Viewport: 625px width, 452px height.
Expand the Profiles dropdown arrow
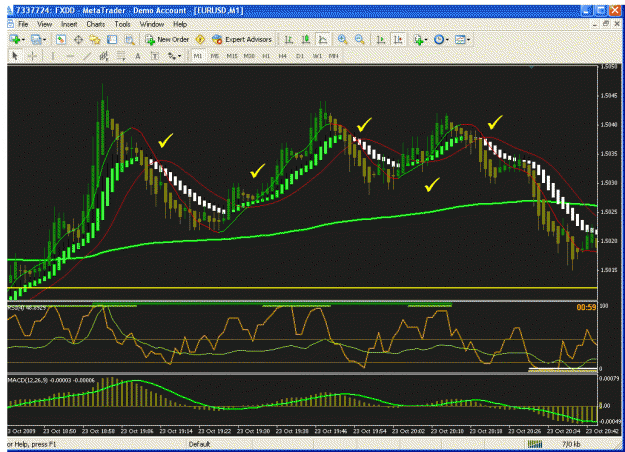[x=44, y=39]
